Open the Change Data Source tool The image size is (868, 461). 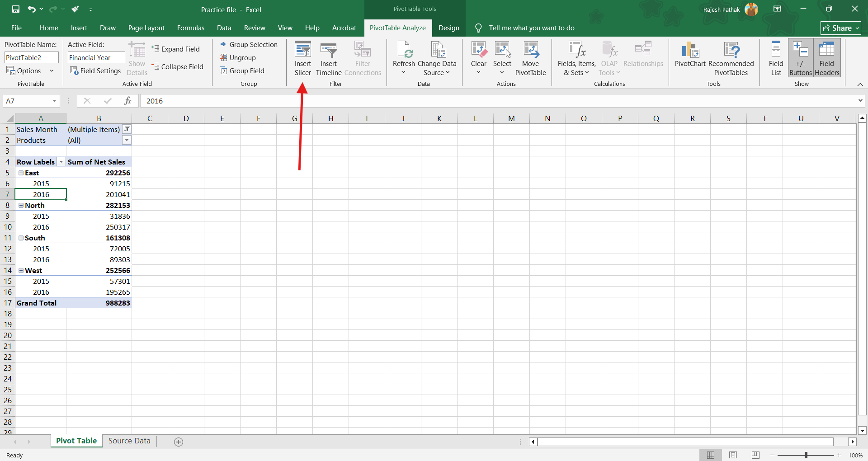pos(437,51)
